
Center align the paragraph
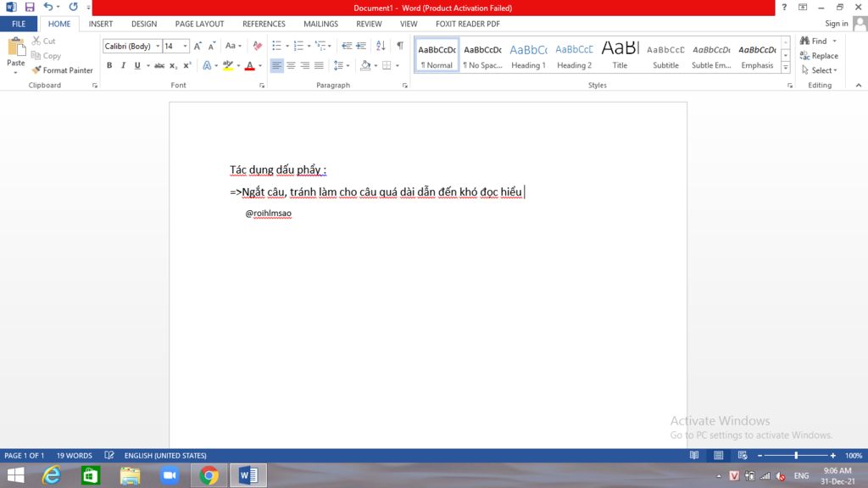coord(291,65)
